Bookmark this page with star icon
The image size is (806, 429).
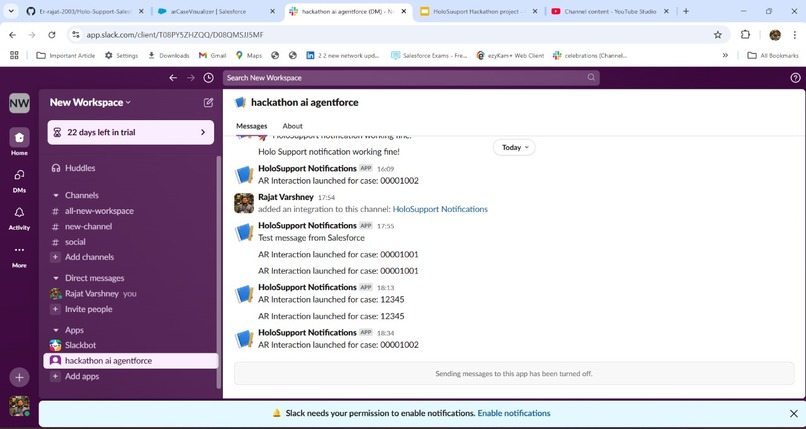coord(718,35)
